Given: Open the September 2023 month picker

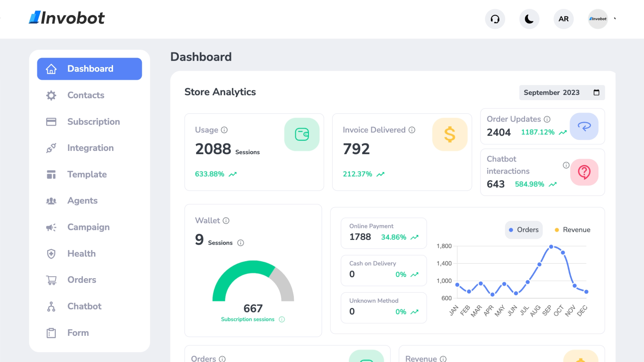Looking at the screenshot, I should click(x=552, y=93).
